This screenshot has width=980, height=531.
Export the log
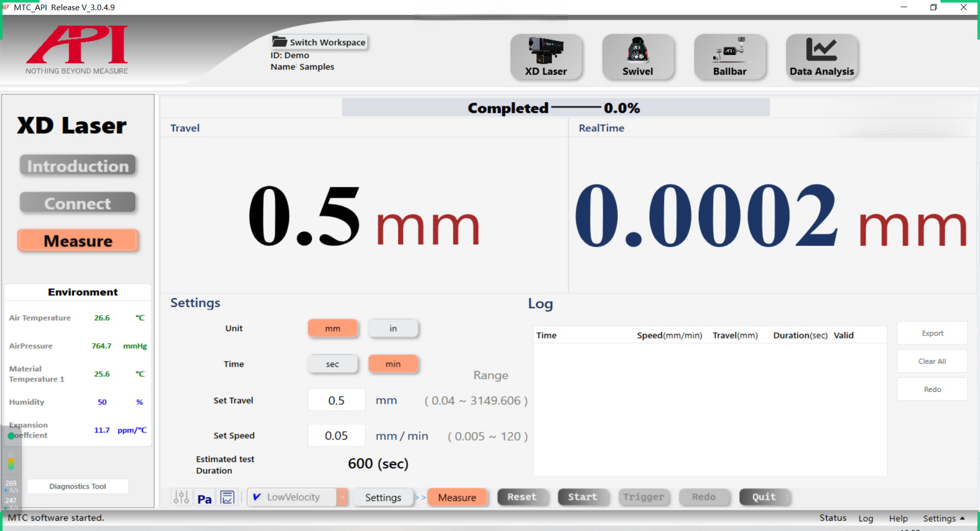point(932,333)
